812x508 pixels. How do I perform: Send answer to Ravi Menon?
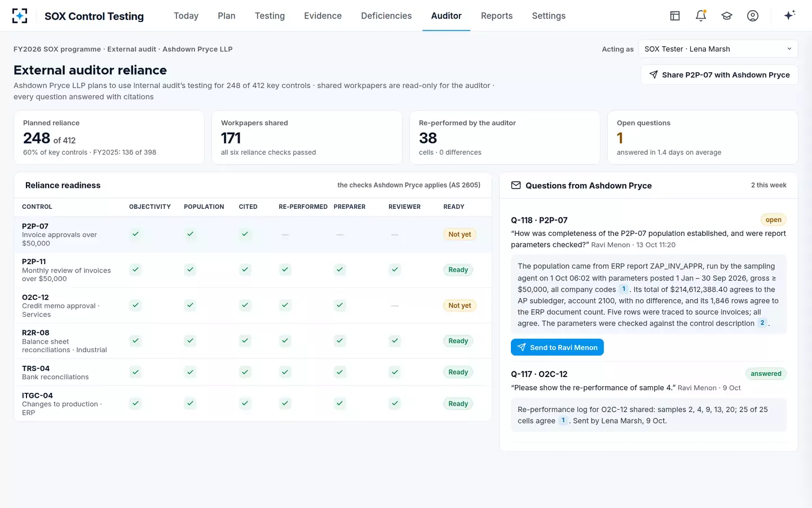click(x=557, y=347)
